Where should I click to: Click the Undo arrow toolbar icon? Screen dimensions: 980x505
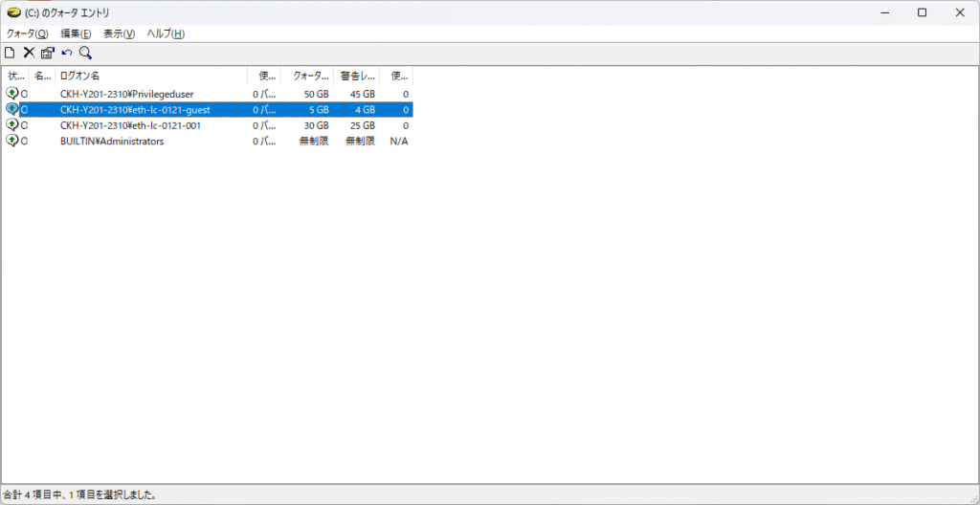pos(66,53)
